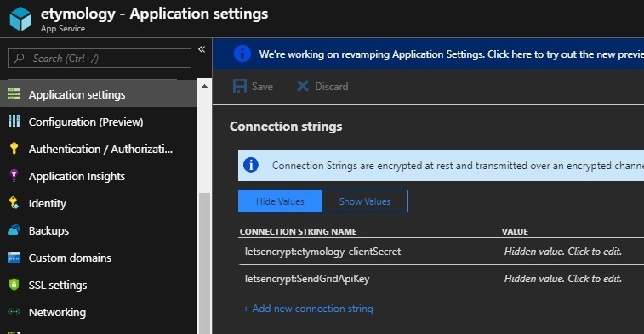Focus the Search (Ctrl+/) field
Viewport: 644px width, 334px height.
tap(100, 59)
